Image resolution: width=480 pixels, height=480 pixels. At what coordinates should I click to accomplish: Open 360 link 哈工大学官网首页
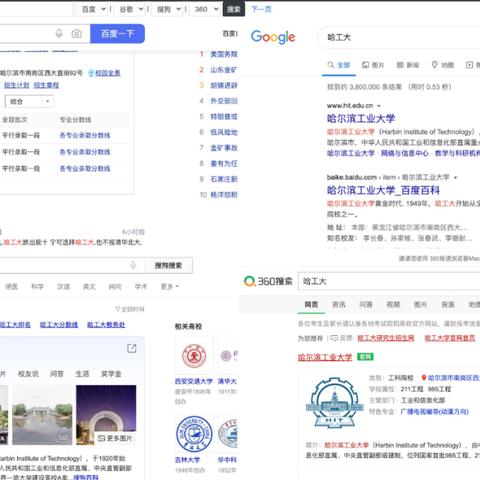[x=450, y=338]
